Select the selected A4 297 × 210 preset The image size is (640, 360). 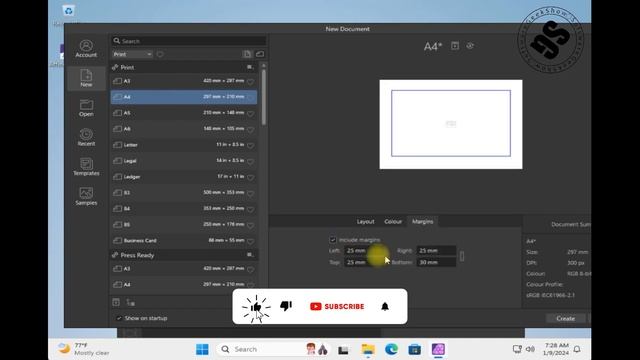[x=184, y=97]
